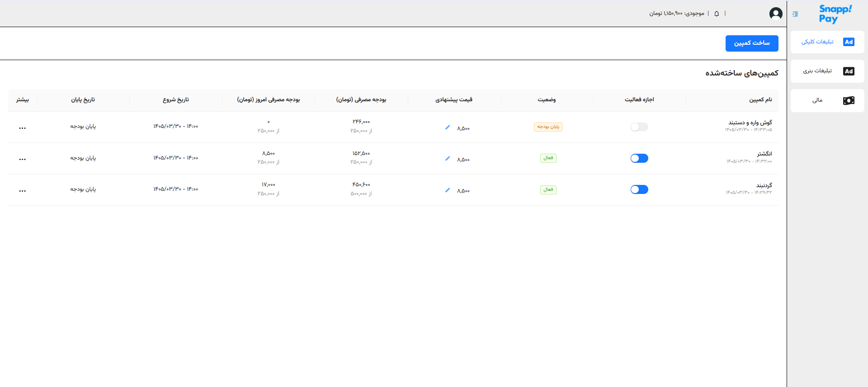Edit bid price of گوش واره و دستبند
The height and width of the screenshot is (387, 868).
[448, 127]
